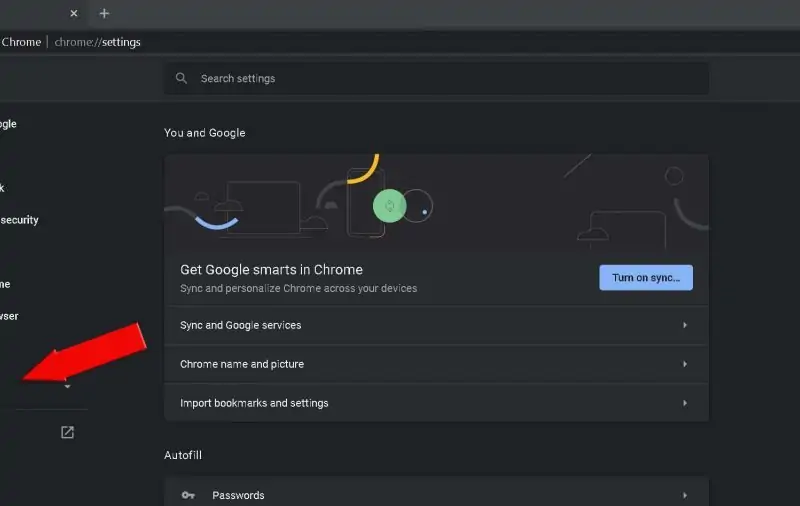This screenshot has height=506, width=800.
Task: Click the green sync circle illustration
Action: click(389, 206)
